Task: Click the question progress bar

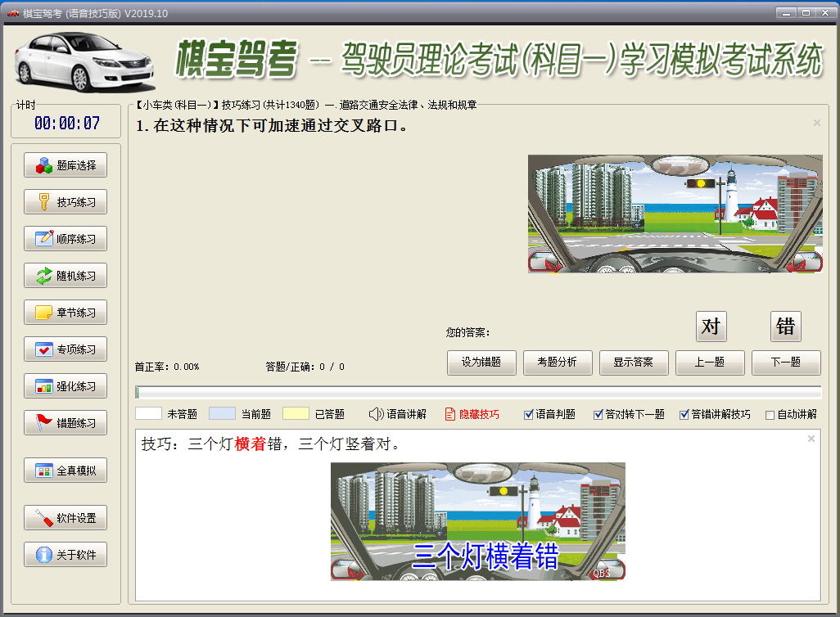Action: click(478, 393)
